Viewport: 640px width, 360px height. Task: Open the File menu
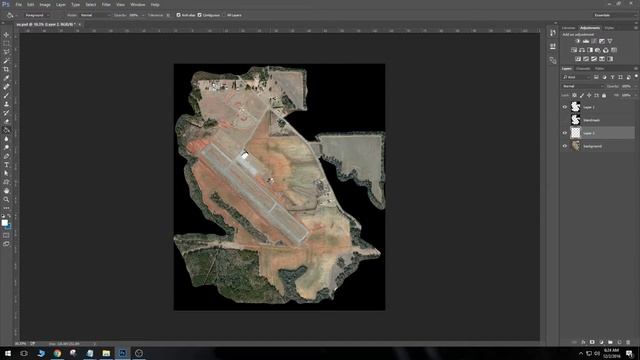[19, 4]
